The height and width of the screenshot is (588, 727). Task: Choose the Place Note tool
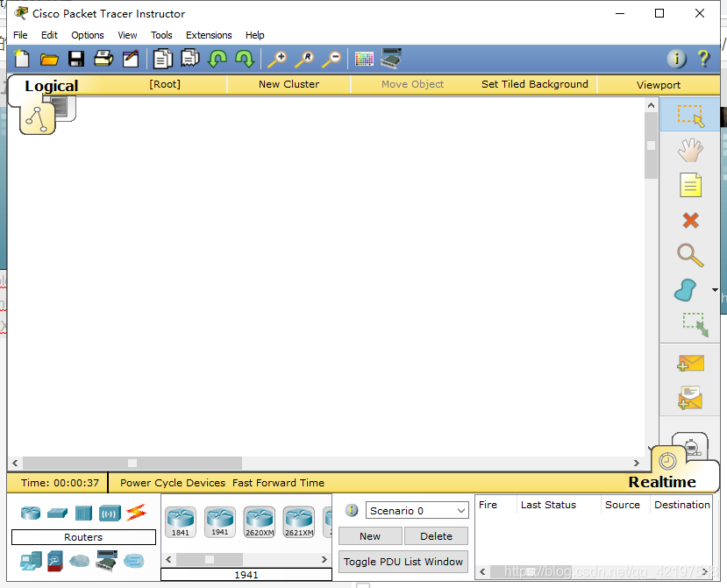point(690,186)
